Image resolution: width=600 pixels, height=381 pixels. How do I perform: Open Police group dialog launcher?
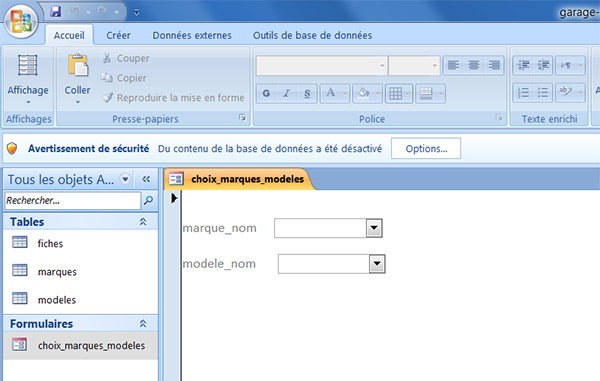(499, 117)
